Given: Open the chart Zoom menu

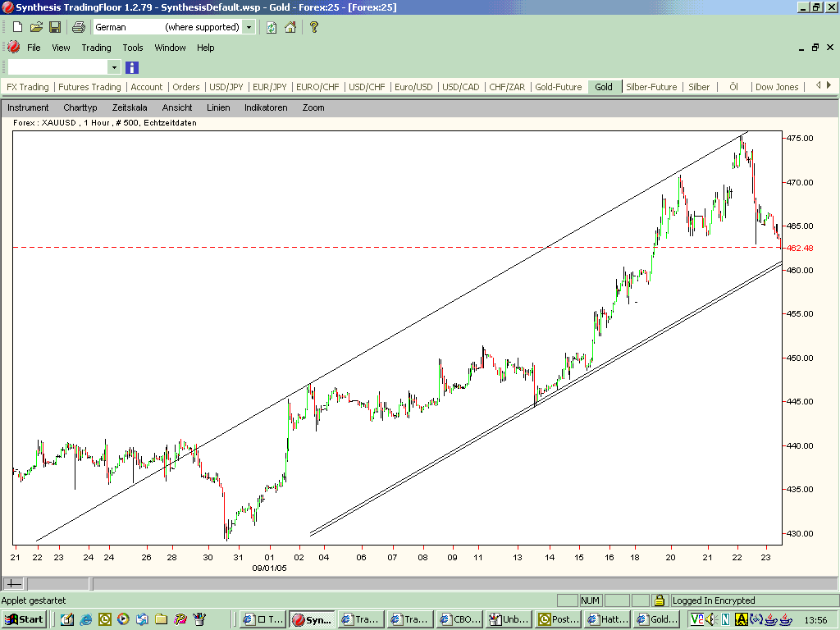Looking at the screenshot, I should click(x=313, y=107).
